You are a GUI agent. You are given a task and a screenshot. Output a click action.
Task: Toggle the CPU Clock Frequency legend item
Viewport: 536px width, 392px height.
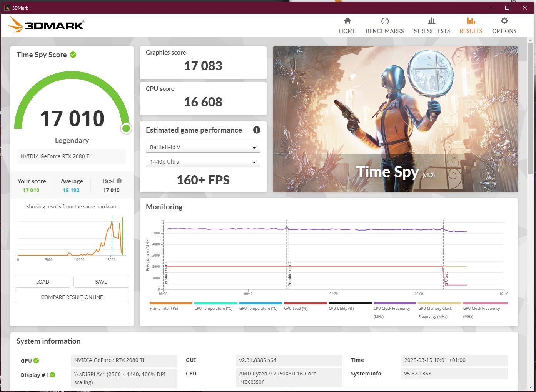pos(395,311)
